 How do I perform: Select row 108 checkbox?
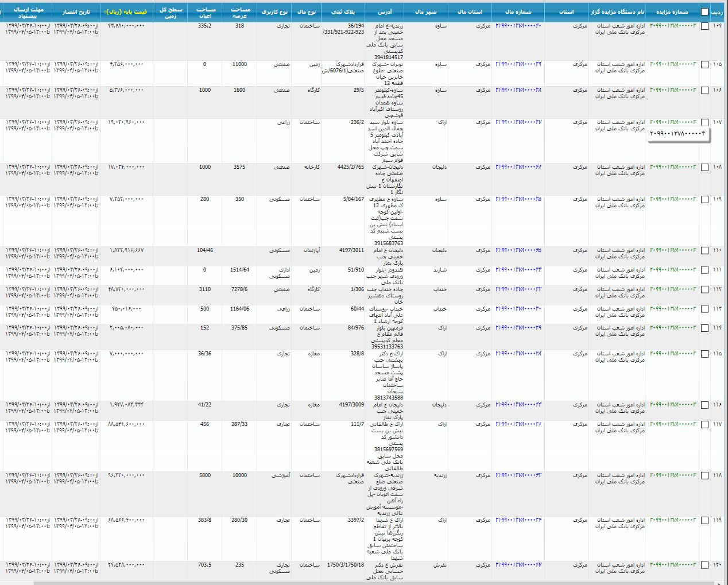pos(704,168)
